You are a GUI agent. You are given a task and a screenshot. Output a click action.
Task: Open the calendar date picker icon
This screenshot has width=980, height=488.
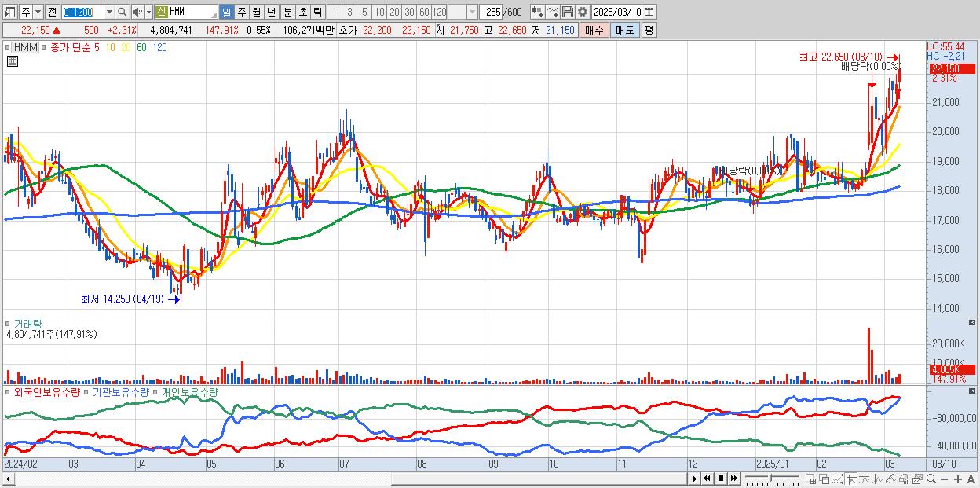[649, 12]
